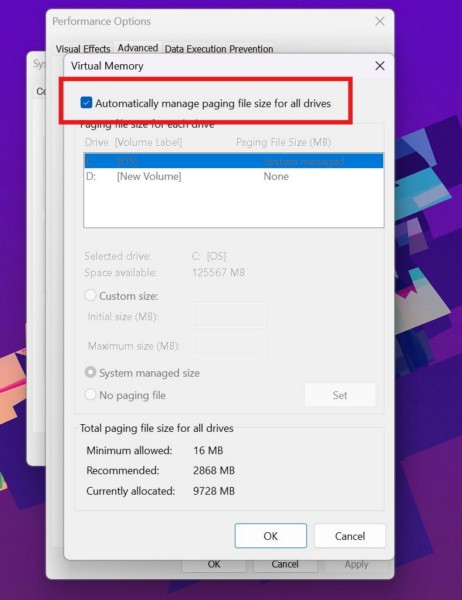Screen dimensions: 462x600
Task: Confirm Virtual Memory with OK
Action: coord(271,536)
